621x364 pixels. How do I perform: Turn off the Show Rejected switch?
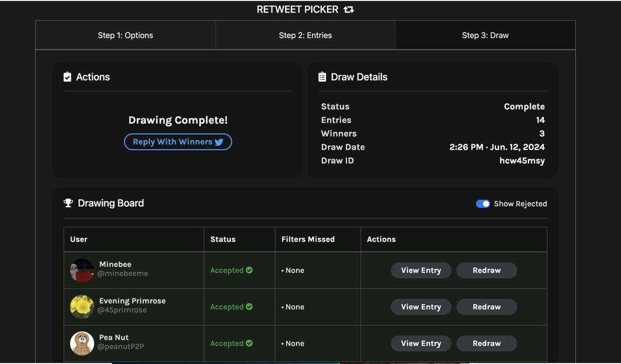coord(483,204)
